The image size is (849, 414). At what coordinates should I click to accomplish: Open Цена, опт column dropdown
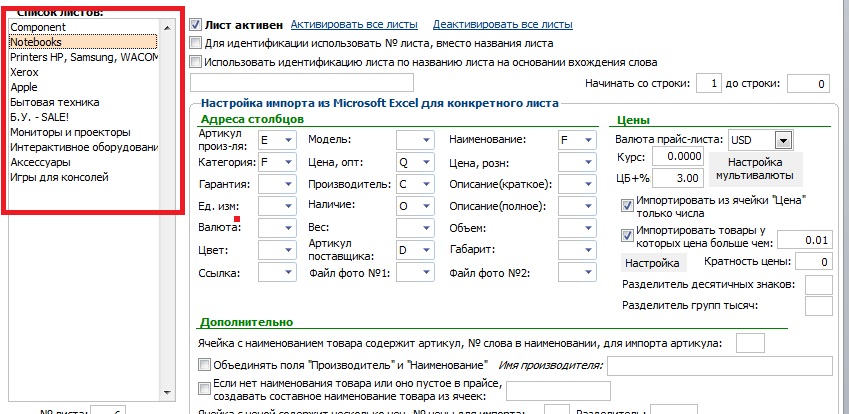tap(427, 162)
